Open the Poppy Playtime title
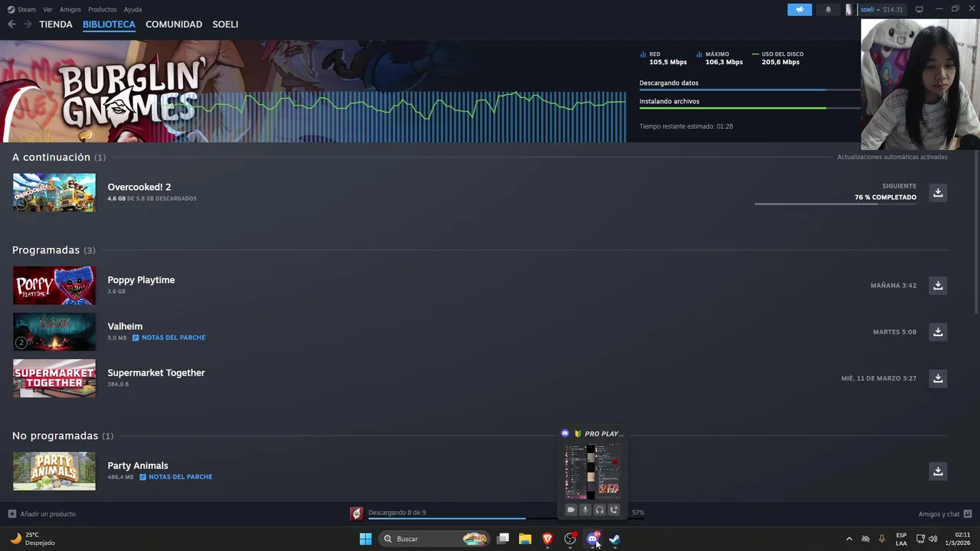The image size is (980, 551). pyautogui.click(x=141, y=280)
